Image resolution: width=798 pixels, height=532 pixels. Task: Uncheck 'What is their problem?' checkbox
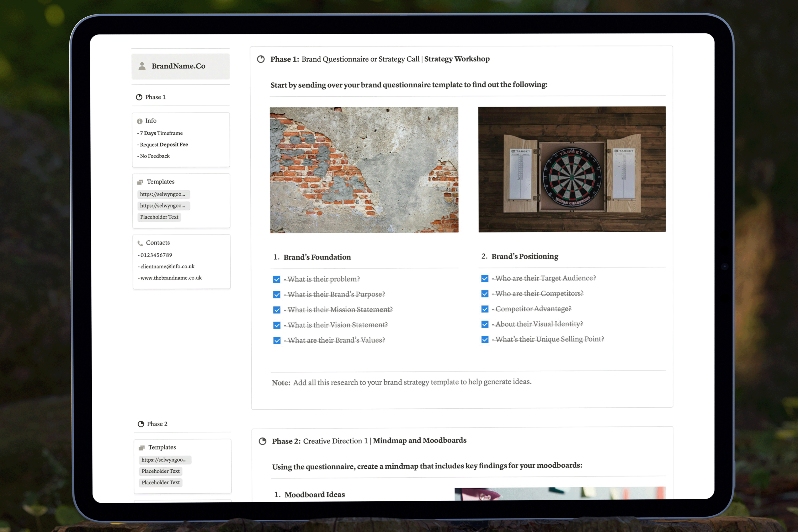click(x=277, y=279)
